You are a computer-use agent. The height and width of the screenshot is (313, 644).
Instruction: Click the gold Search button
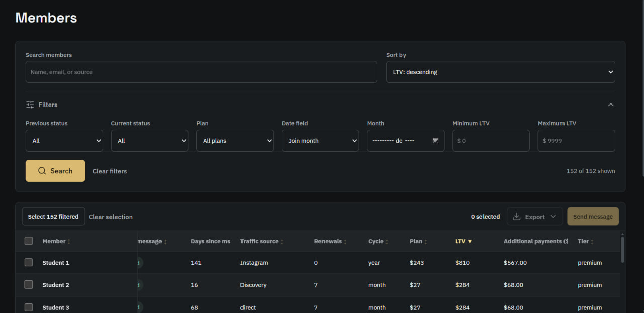pos(55,171)
